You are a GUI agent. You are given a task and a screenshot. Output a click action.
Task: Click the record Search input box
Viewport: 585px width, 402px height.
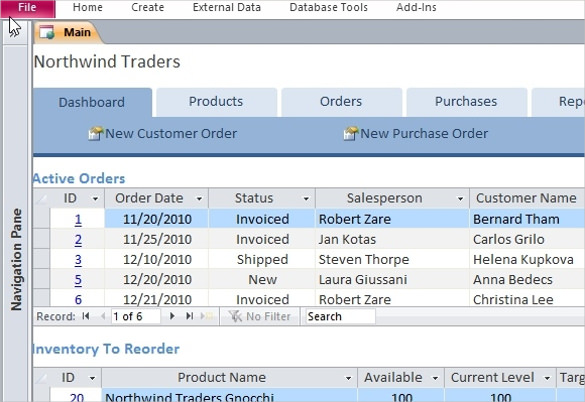click(x=340, y=317)
